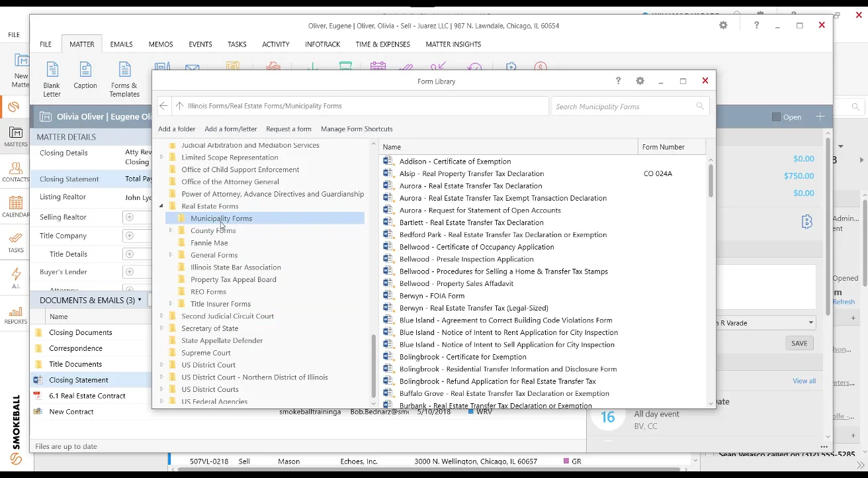Expand Limited Scope Representation folder

161,158
